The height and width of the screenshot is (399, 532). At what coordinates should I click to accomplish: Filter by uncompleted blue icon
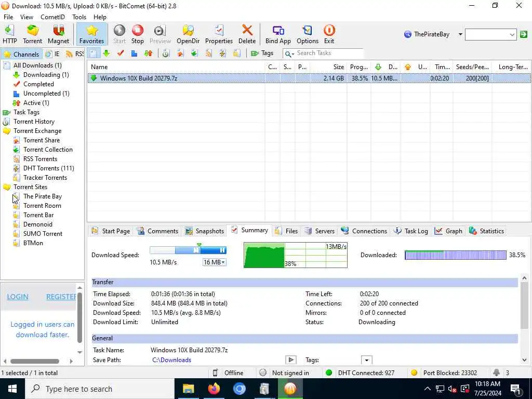[x=135, y=54]
